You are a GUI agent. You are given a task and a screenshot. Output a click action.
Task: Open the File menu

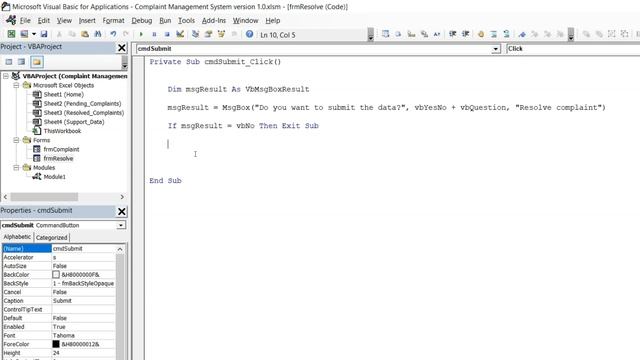point(25,20)
